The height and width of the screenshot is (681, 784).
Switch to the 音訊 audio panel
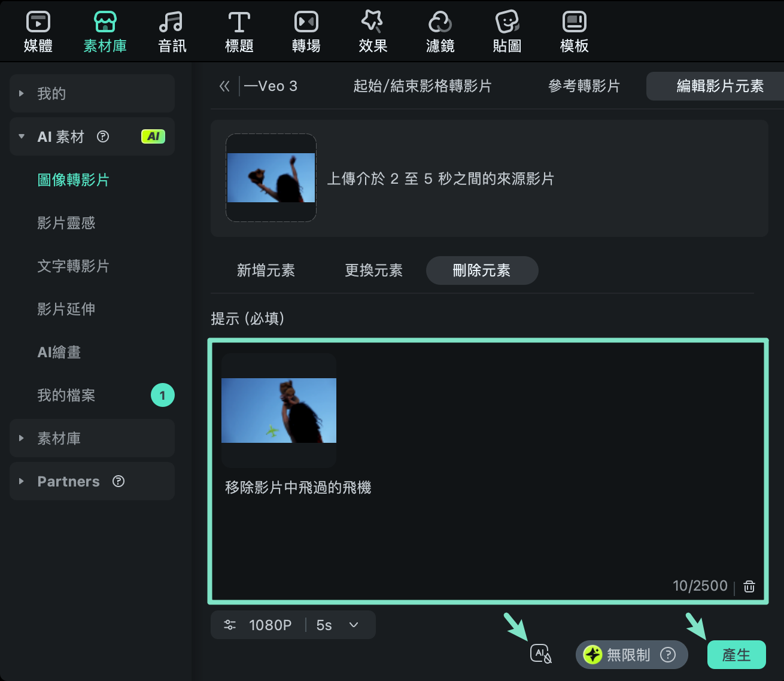pos(172,30)
